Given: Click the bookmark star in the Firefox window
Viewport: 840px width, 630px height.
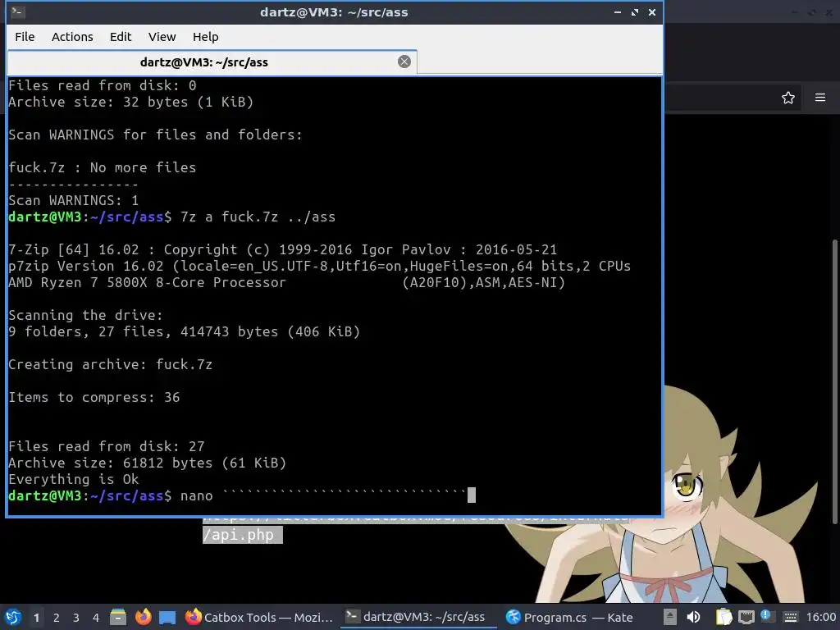Looking at the screenshot, I should (788, 98).
